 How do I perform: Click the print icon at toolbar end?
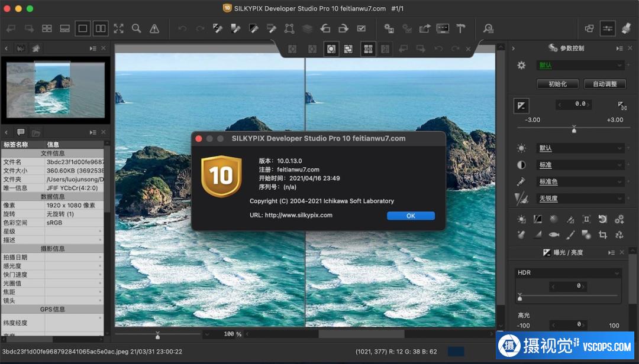pos(626,28)
